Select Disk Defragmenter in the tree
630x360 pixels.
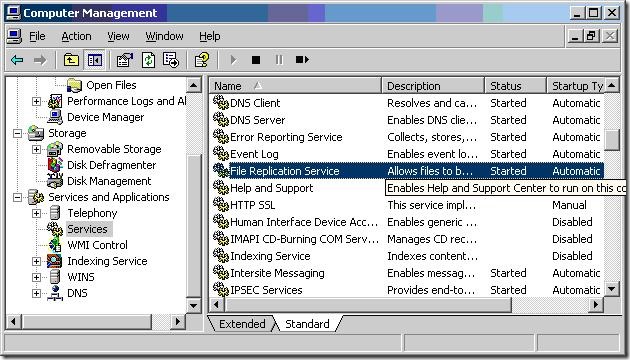click(x=111, y=165)
